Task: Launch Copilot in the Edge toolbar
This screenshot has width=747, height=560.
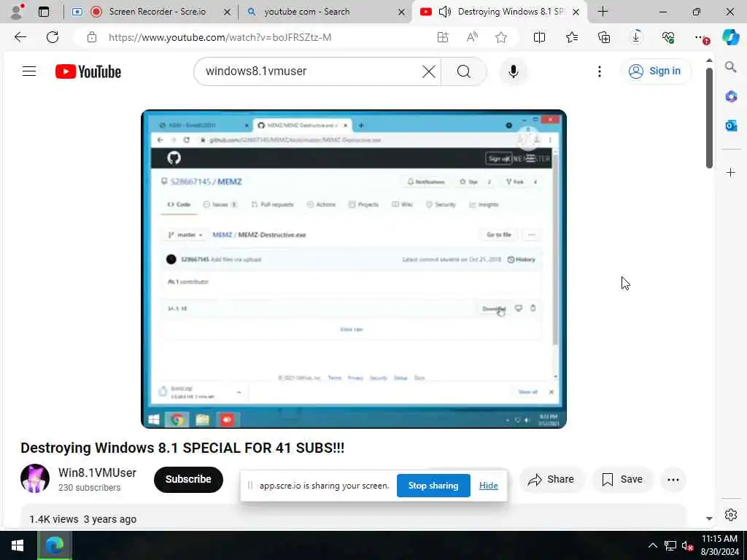Action: [x=731, y=37]
